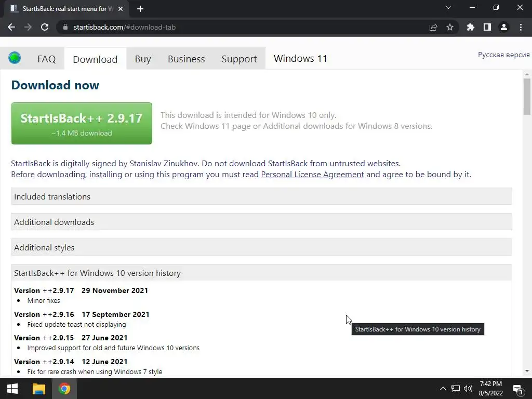Viewport: 532px width, 399px height.
Task: Open the Windows 11 tab
Action: pyautogui.click(x=300, y=59)
